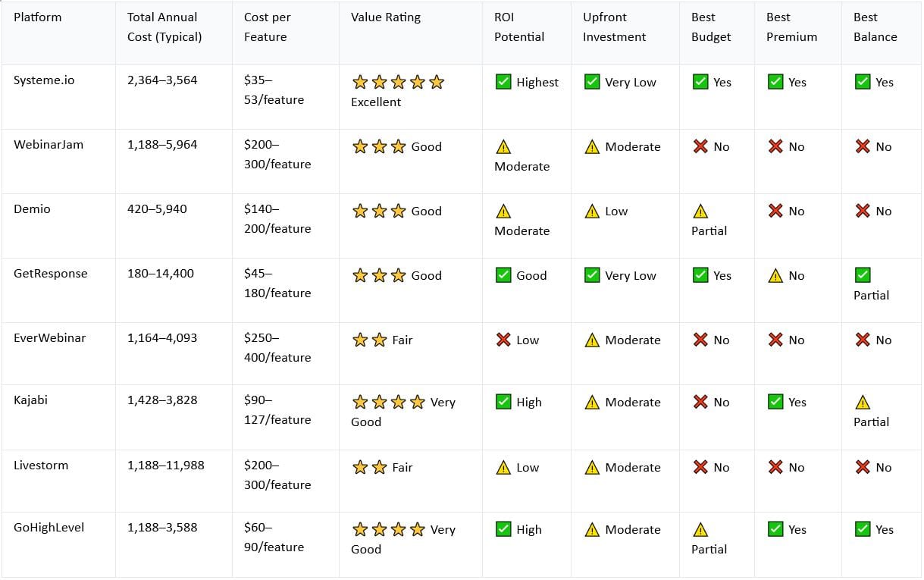This screenshot has width=924, height=580.
Task: Click the red X in Livestorm Best Premium
Action: coord(775,467)
